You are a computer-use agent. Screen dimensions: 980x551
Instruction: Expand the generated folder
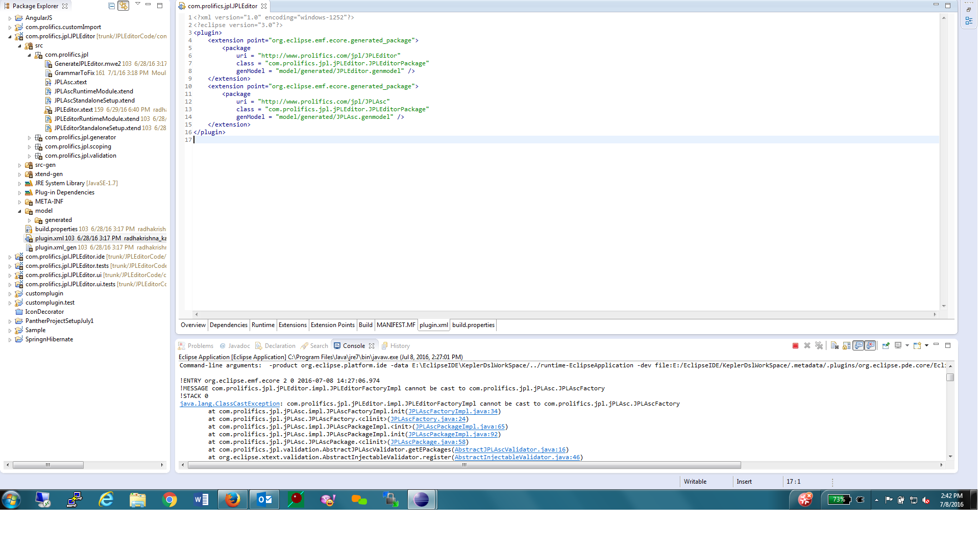pyautogui.click(x=29, y=220)
